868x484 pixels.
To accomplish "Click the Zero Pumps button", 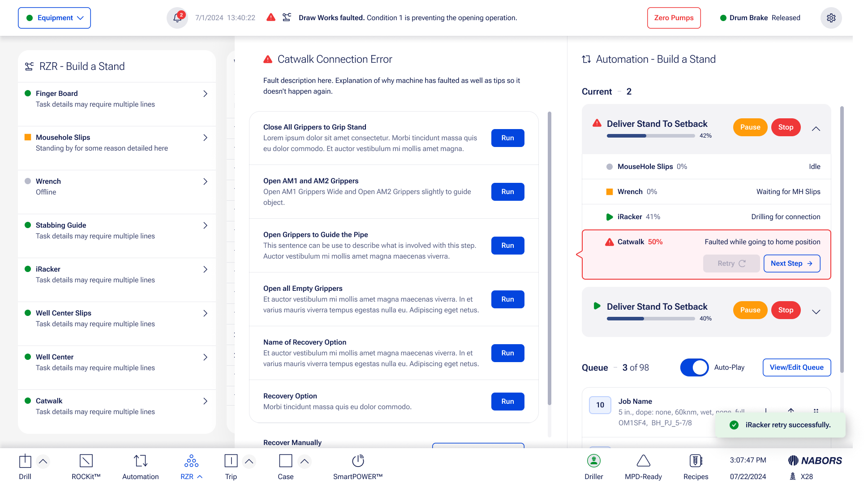I will coord(674,18).
